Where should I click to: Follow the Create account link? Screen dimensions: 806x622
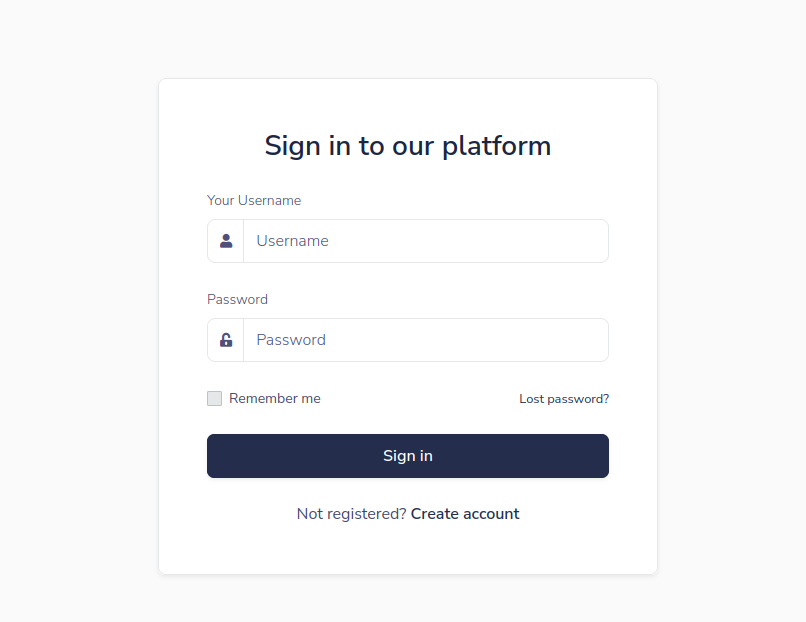click(x=465, y=514)
